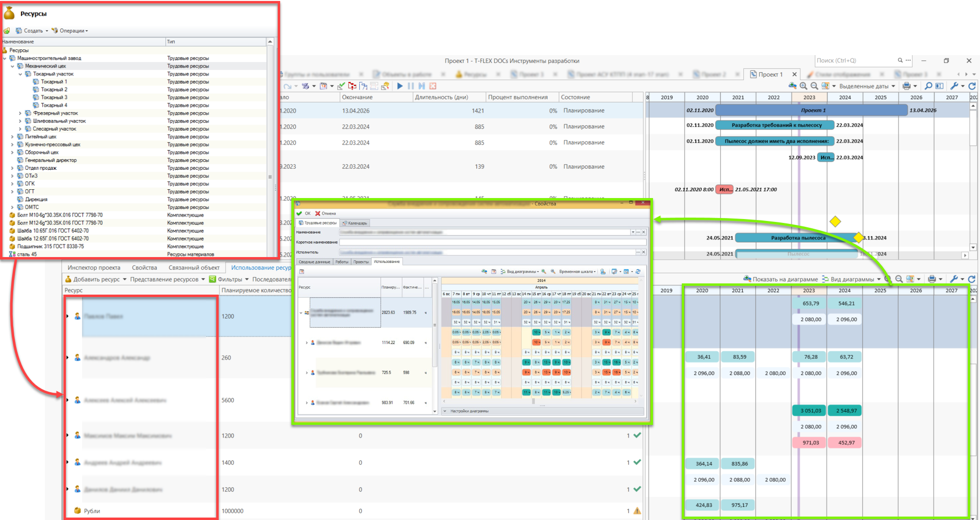This screenshot has width=980, height=520.
Task: Open the Проекты tab in properties dialog
Action: coord(361,262)
